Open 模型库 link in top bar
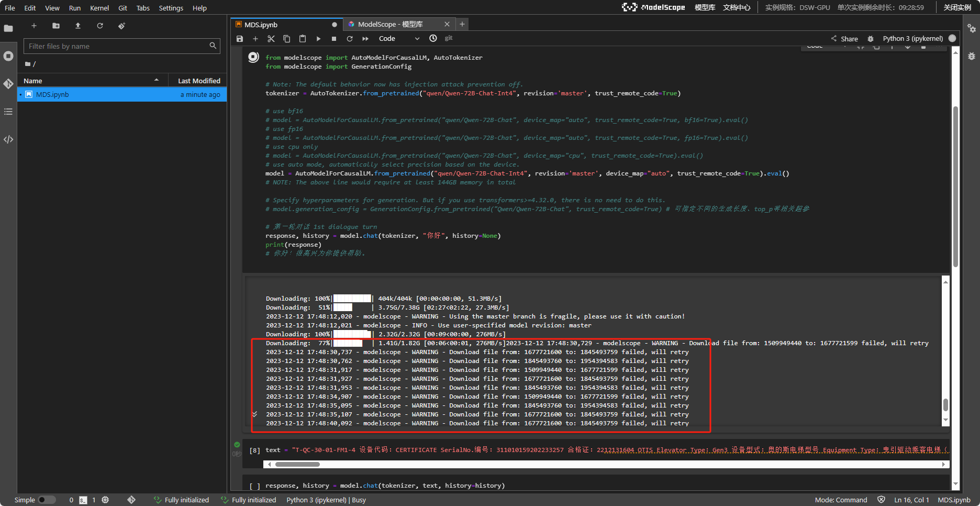The width and height of the screenshot is (980, 506). click(x=705, y=7)
